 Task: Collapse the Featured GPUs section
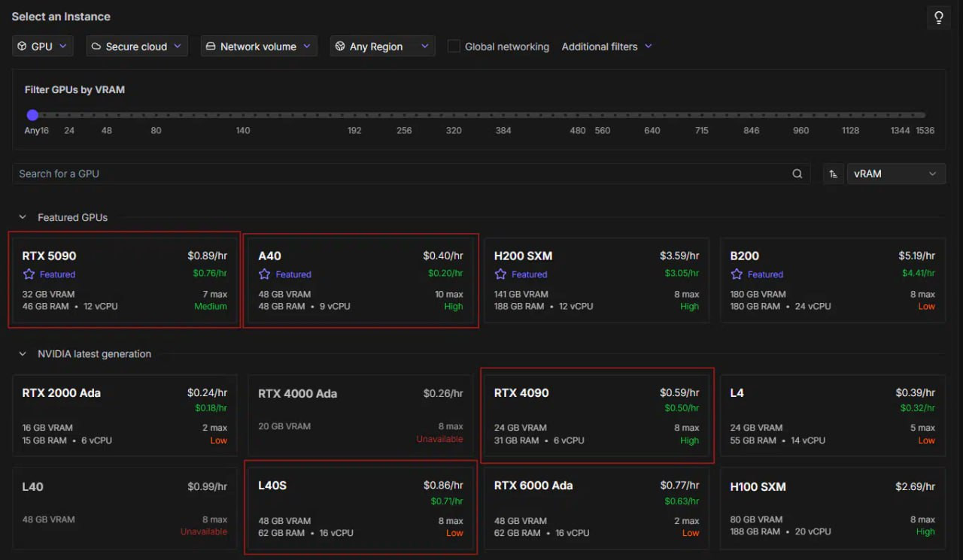[x=23, y=217]
